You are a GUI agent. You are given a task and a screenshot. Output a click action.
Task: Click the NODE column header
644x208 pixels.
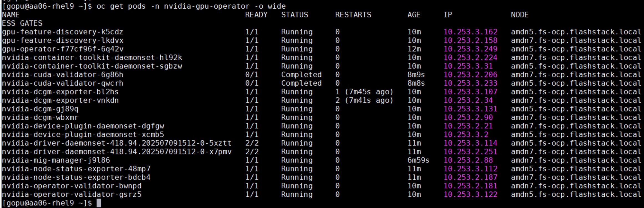[x=519, y=15]
